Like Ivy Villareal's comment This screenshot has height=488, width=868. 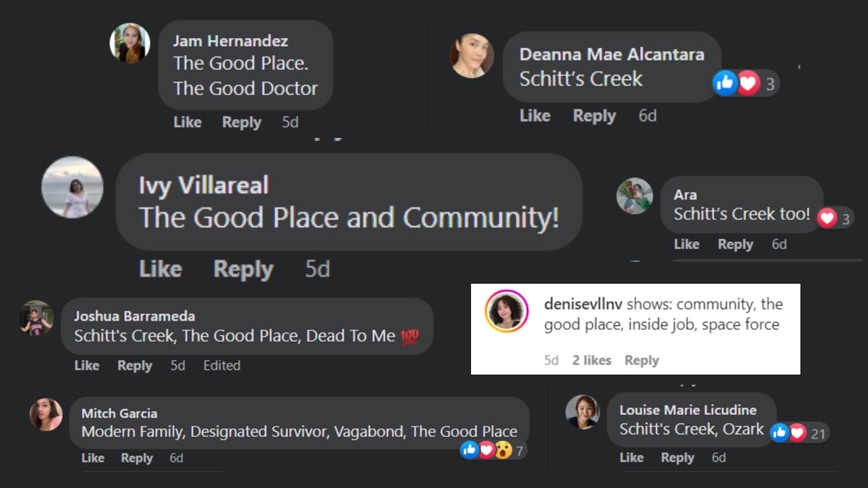(161, 269)
